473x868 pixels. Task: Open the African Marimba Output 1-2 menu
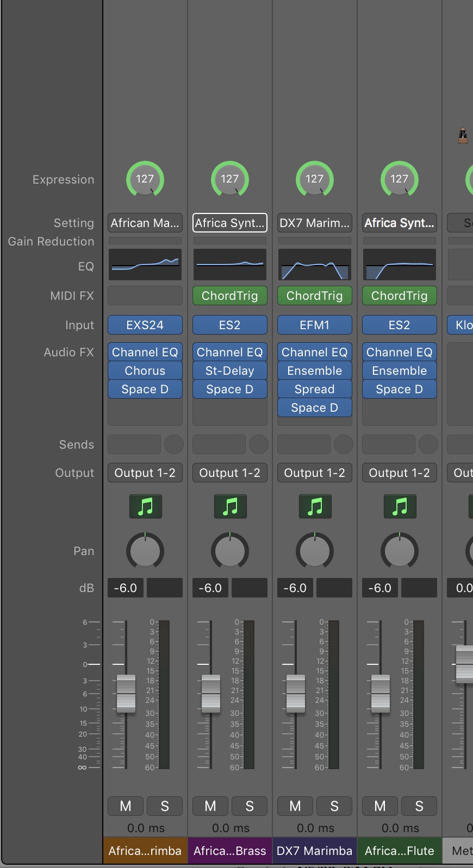click(145, 473)
